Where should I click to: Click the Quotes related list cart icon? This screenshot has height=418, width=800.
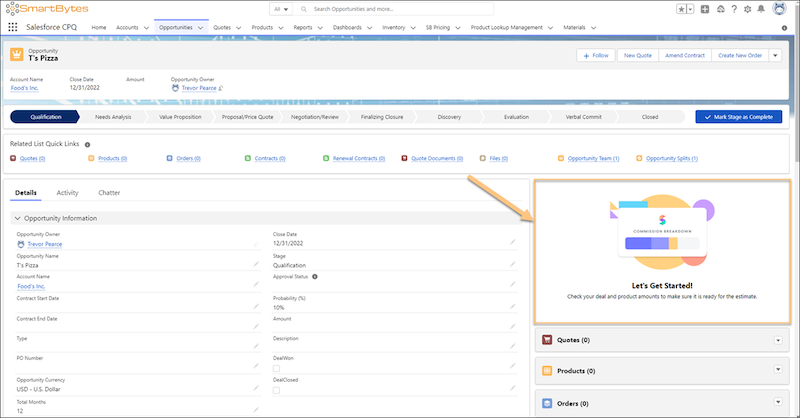pyautogui.click(x=547, y=340)
